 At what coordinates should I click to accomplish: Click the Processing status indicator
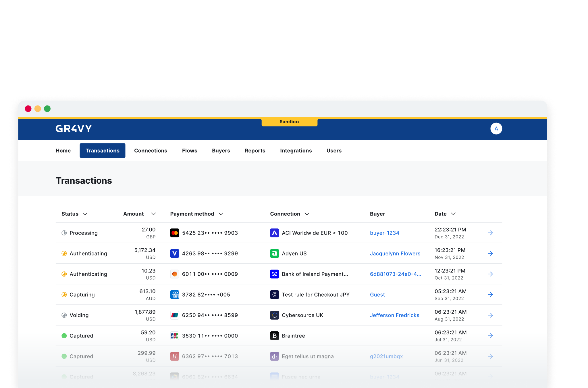(x=64, y=233)
